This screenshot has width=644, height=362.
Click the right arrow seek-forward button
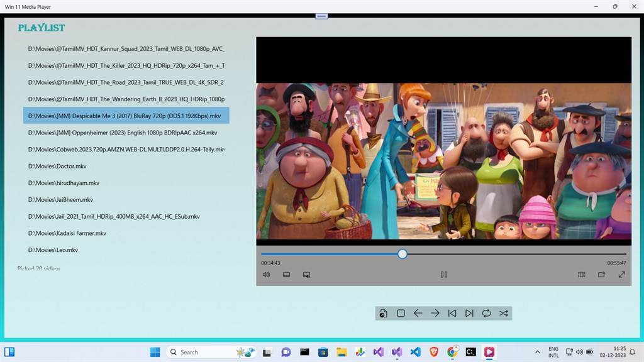coord(435,314)
